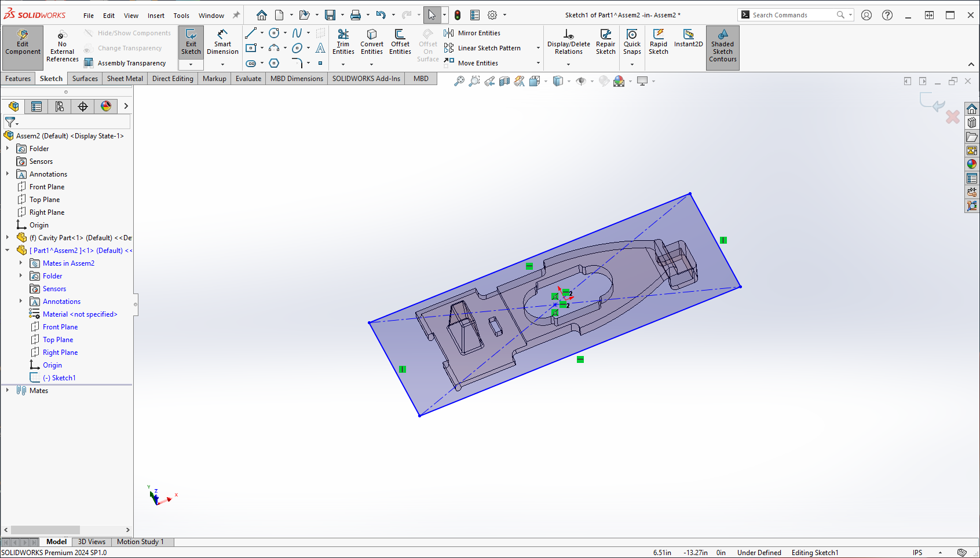Open the FeatureManager design tree tab
The width and height of the screenshot is (980, 558).
click(x=14, y=107)
